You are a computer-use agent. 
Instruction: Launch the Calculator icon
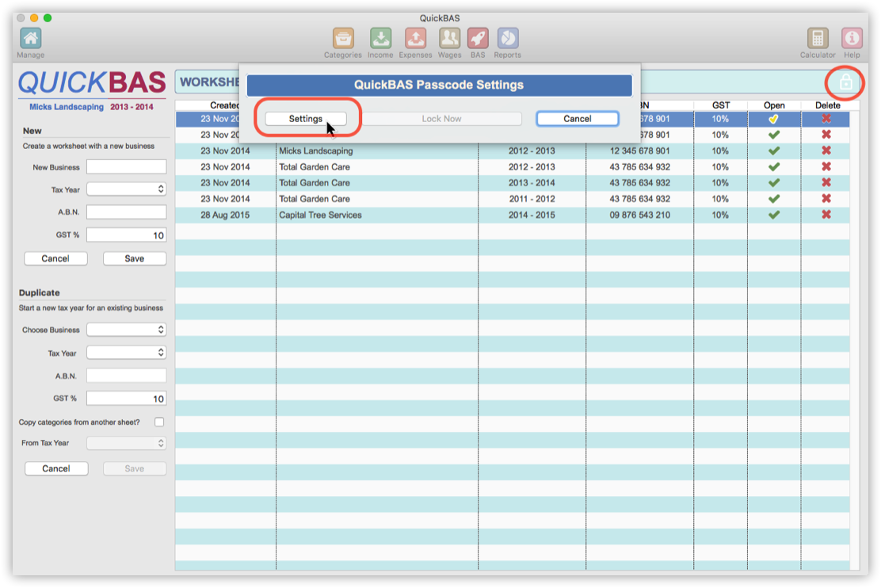click(x=817, y=37)
